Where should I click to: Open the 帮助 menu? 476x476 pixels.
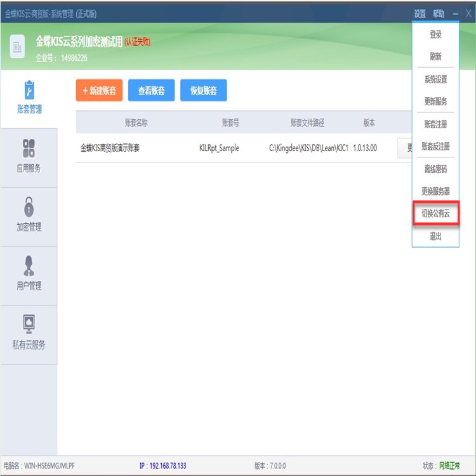tap(439, 14)
